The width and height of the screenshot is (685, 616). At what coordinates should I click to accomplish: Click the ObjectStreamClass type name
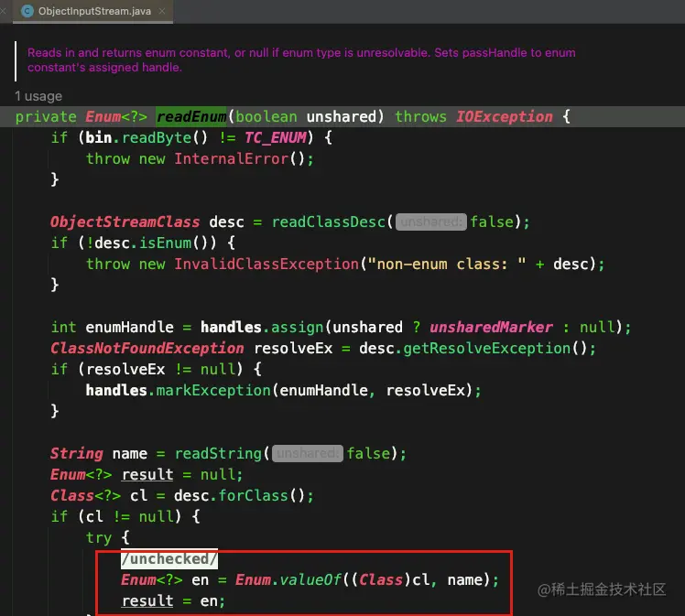point(125,222)
